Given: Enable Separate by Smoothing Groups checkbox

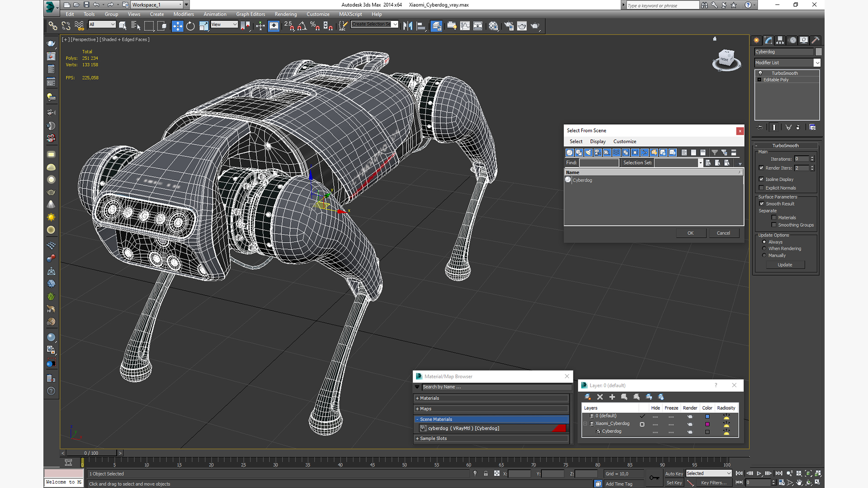Looking at the screenshot, I should click(x=774, y=225).
